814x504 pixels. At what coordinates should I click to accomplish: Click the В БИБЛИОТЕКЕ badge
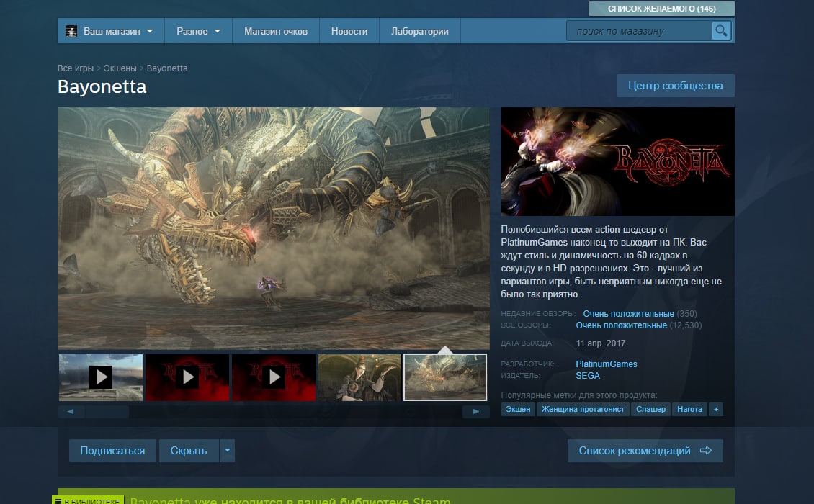[x=89, y=500]
